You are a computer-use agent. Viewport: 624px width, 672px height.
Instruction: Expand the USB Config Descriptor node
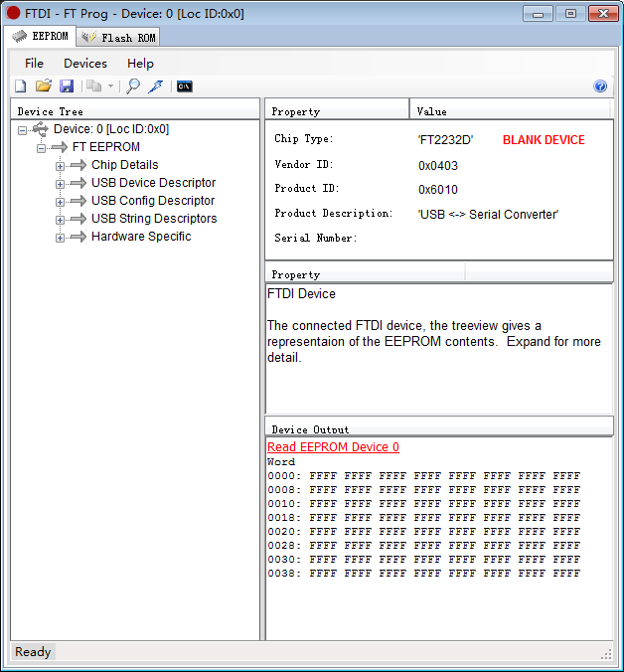(60, 202)
